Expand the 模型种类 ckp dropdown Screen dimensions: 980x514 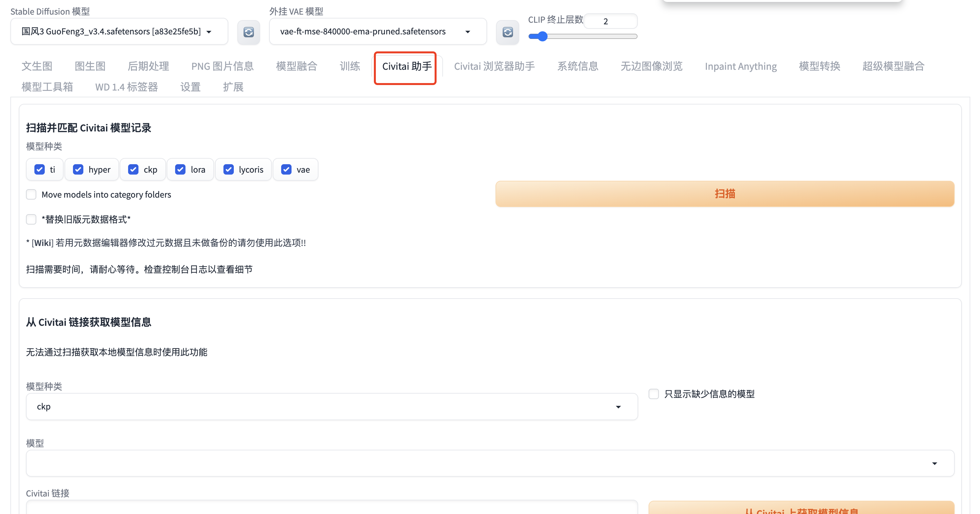tap(331, 407)
